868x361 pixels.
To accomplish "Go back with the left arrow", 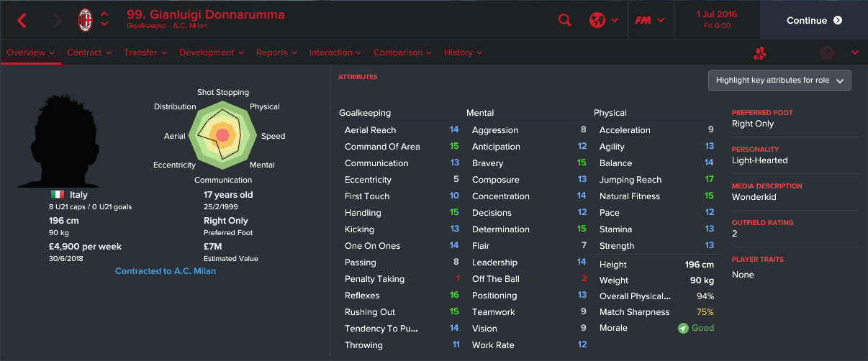I will (22, 20).
